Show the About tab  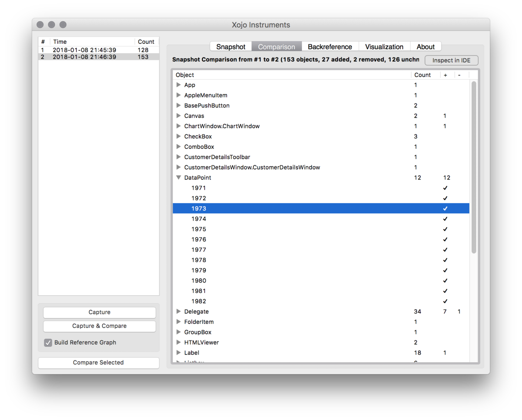tap(425, 47)
